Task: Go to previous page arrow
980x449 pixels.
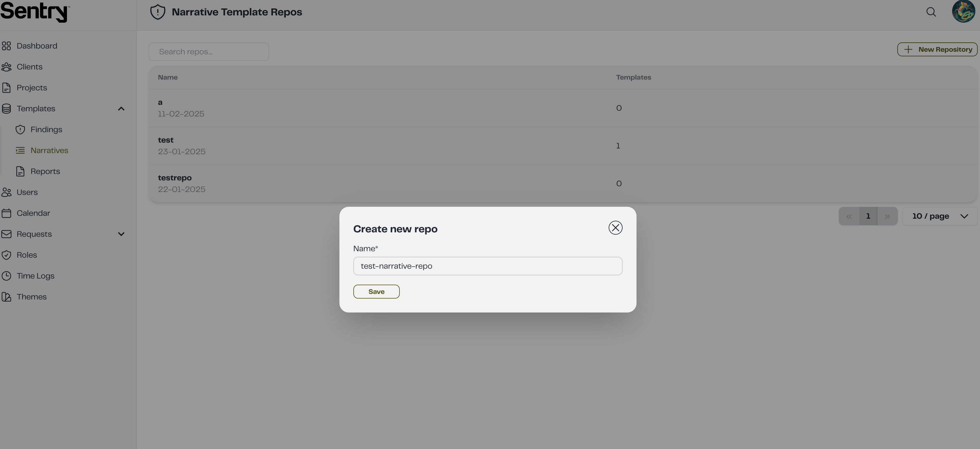Action: tap(849, 216)
